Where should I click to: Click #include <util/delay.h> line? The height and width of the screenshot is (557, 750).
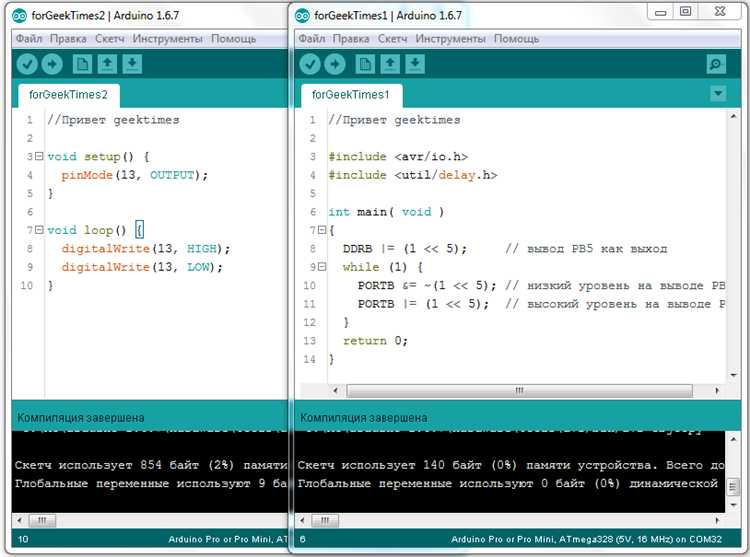point(413,175)
